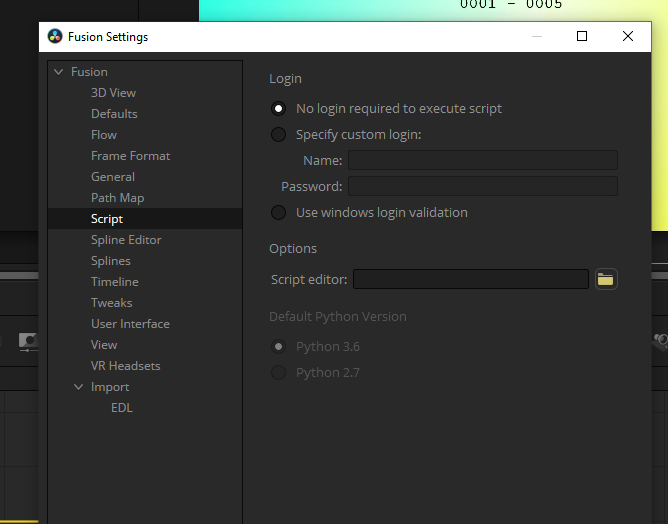Image resolution: width=668 pixels, height=524 pixels.
Task: Select Timeline in the settings tree
Action: [x=115, y=282]
